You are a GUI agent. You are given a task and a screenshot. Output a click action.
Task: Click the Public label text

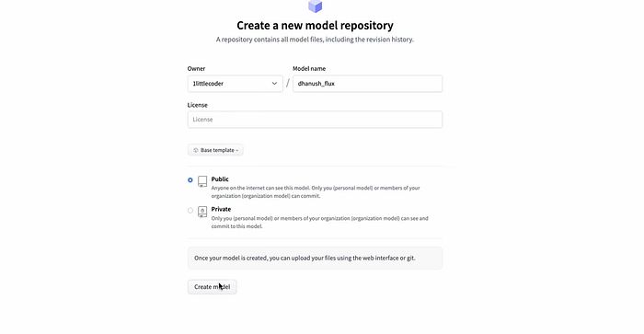tap(220, 179)
